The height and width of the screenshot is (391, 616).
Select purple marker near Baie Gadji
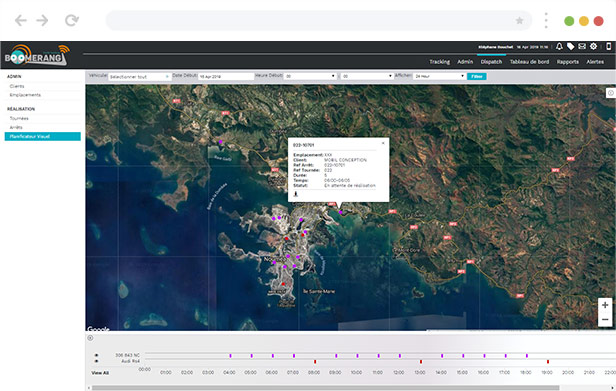click(220, 142)
